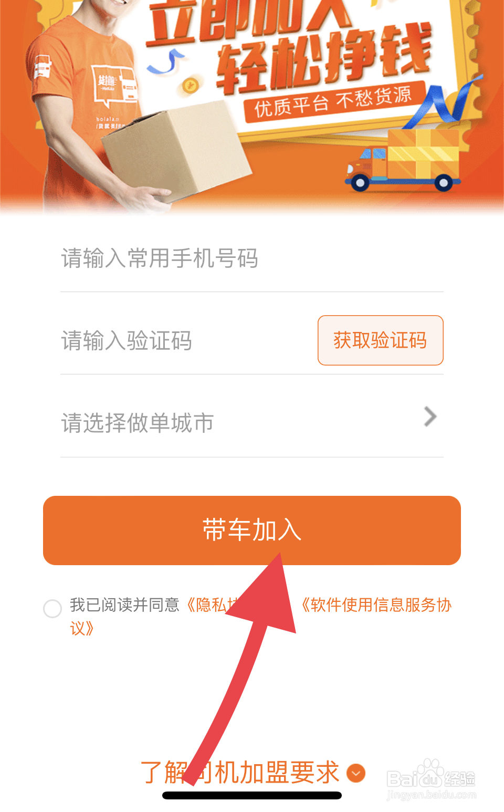Tap the 优质平台 不愁货源 banner slogan
This screenshot has height=812, width=504.
tap(333, 102)
